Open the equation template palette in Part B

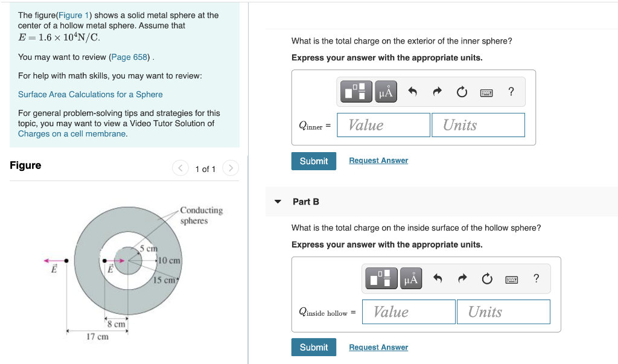380,278
